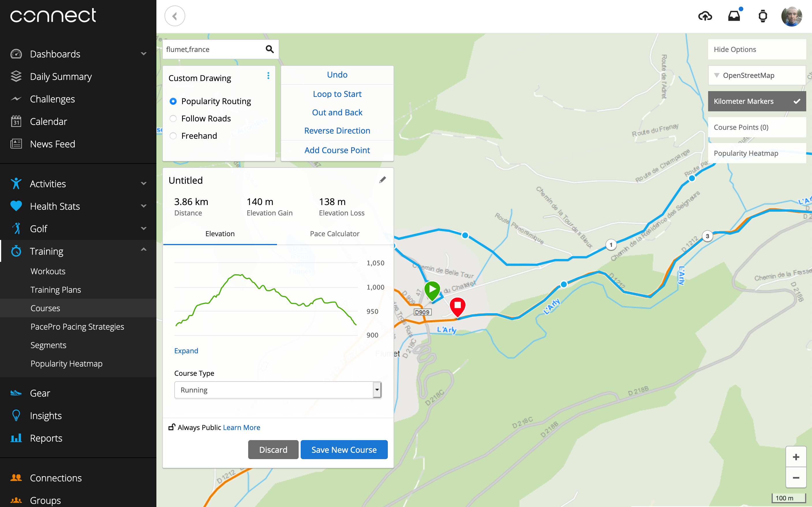
Task: Zoom in the map with plus
Action: point(796,457)
